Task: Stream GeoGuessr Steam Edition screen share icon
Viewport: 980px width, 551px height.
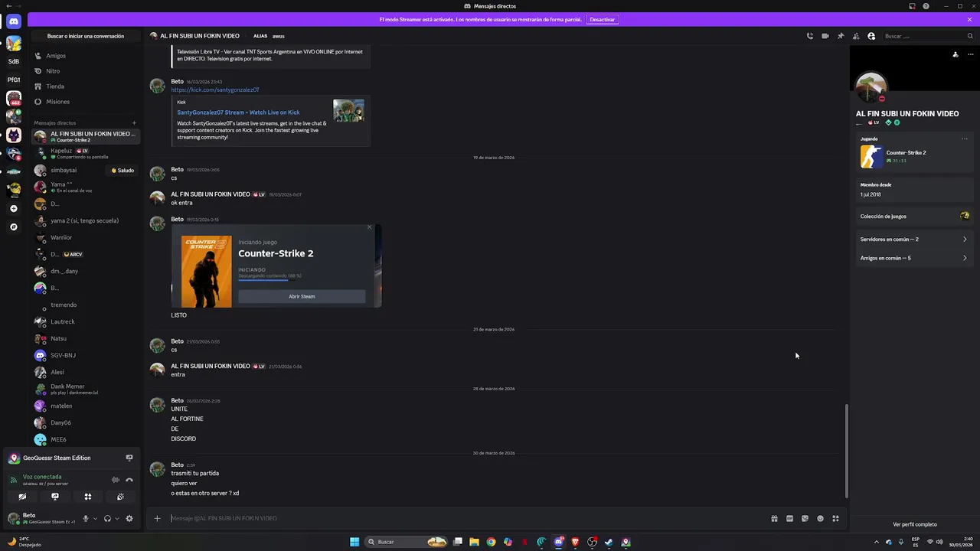Action: [x=129, y=458]
